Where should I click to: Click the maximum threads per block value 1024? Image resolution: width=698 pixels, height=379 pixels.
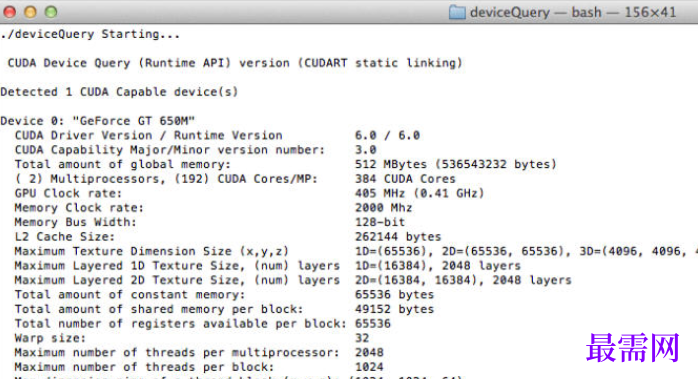pos(369,367)
